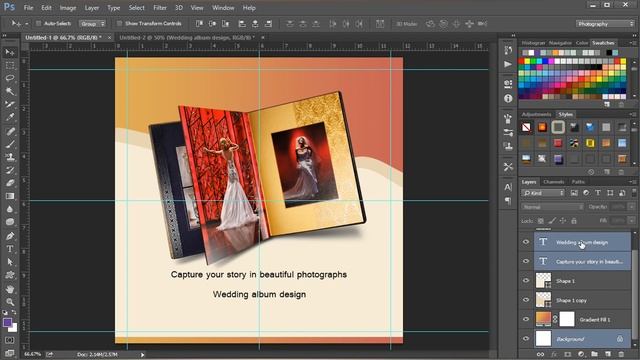Hide the Background layer
Viewport: 640px width, 360px height.
(526, 339)
